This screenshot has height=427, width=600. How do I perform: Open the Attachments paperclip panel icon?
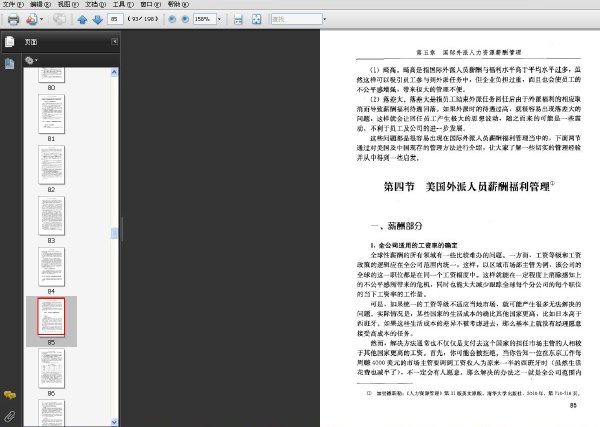(10, 416)
